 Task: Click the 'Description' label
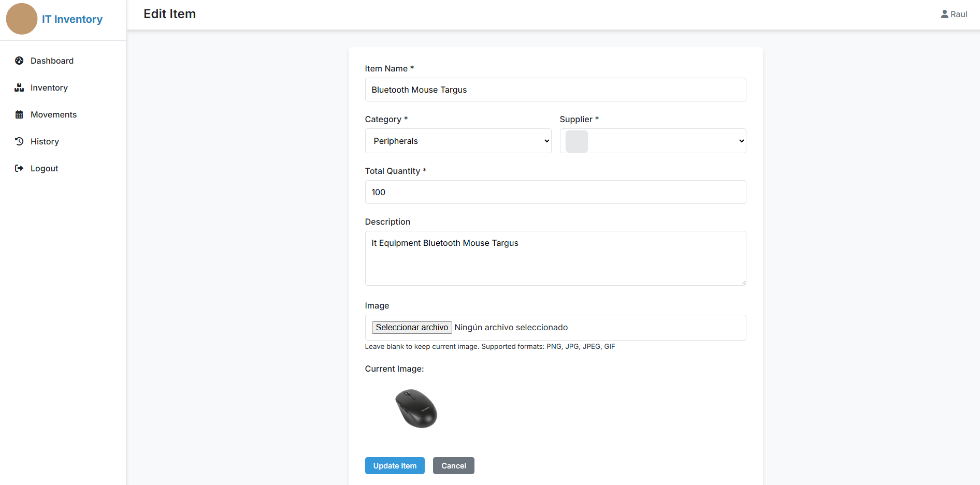click(x=387, y=222)
